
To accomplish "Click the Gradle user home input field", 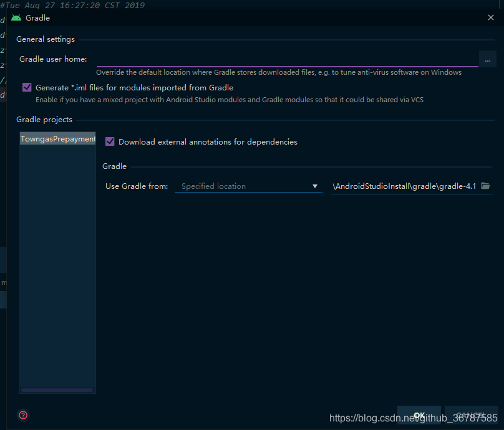I will (x=287, y=59).
